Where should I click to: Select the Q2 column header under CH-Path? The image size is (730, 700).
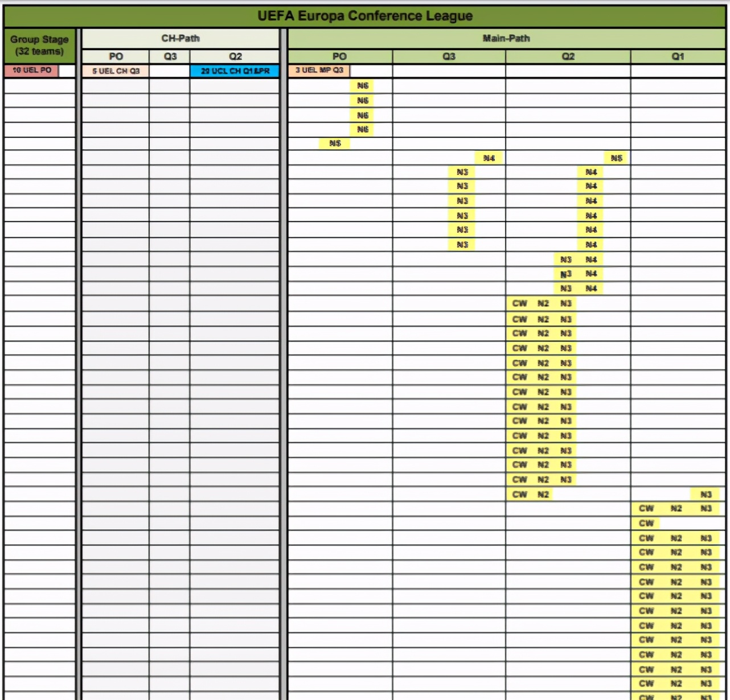[x=235, y=56]
